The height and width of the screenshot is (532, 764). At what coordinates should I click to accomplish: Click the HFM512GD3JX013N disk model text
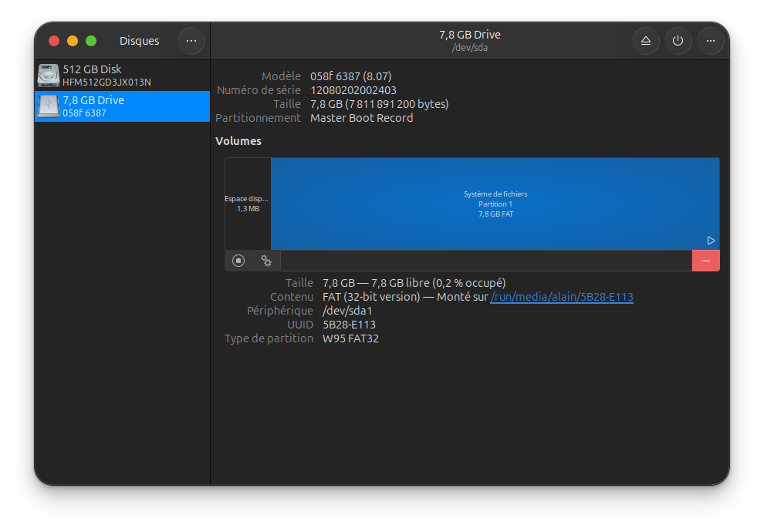[x=106, y=82]
